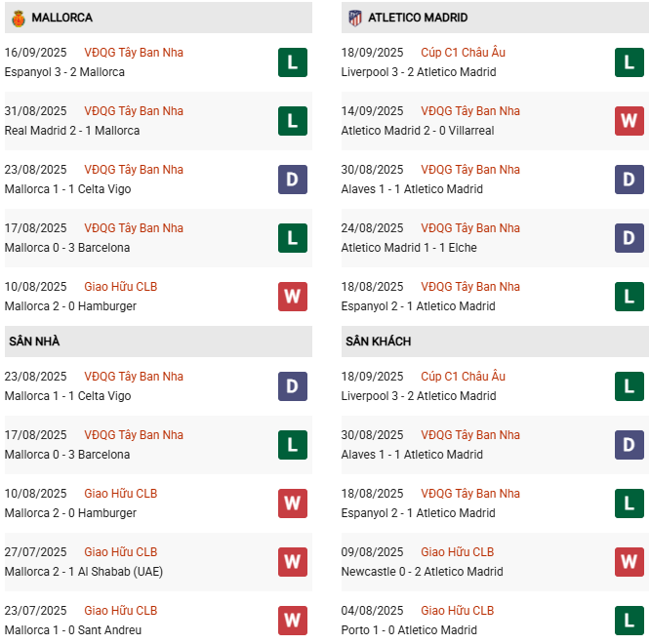The height and width of the screenshot is (644, 650).
Task: Click the L badge for Porto 1 - 0 Atletico Madrid
Action: (x=630, y=621)
